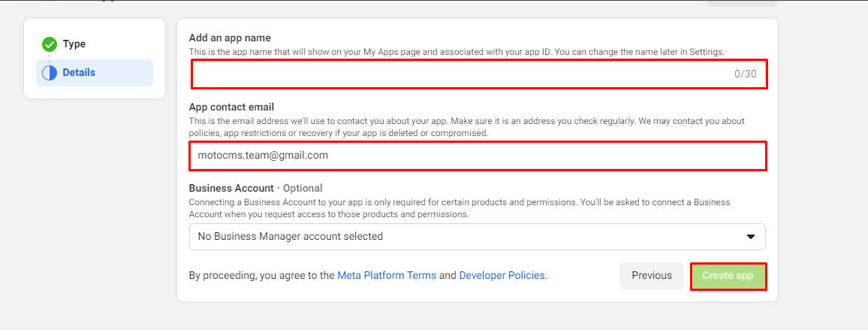Click the half-filled circle icon beside Details
Viewport: 868px width, 330px height.
(50, 73)
